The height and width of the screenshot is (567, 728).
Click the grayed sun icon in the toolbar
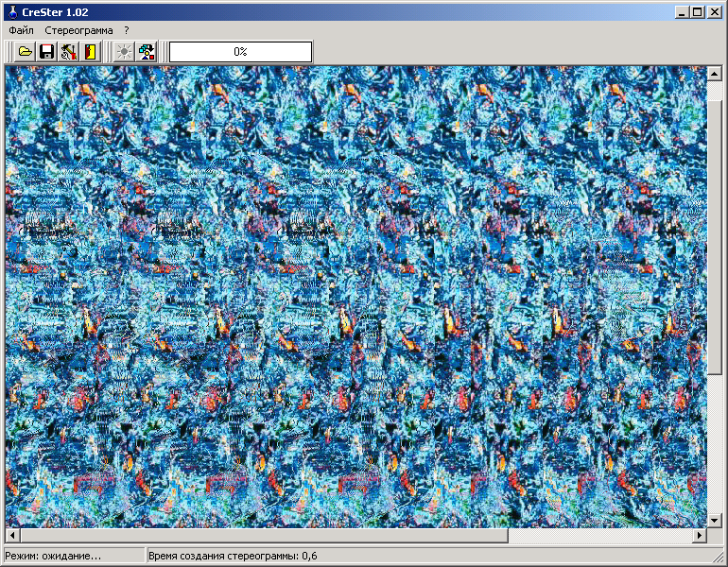[125, 52]
